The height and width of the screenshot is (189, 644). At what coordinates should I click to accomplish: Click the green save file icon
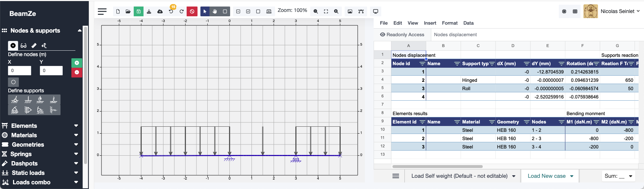138,12
